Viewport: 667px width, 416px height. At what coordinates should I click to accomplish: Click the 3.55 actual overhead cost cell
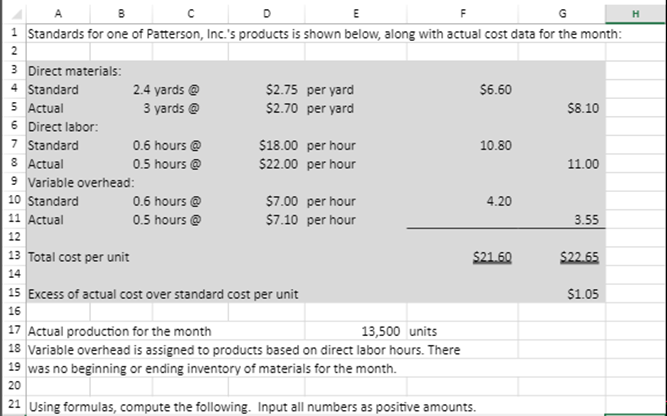562,220
